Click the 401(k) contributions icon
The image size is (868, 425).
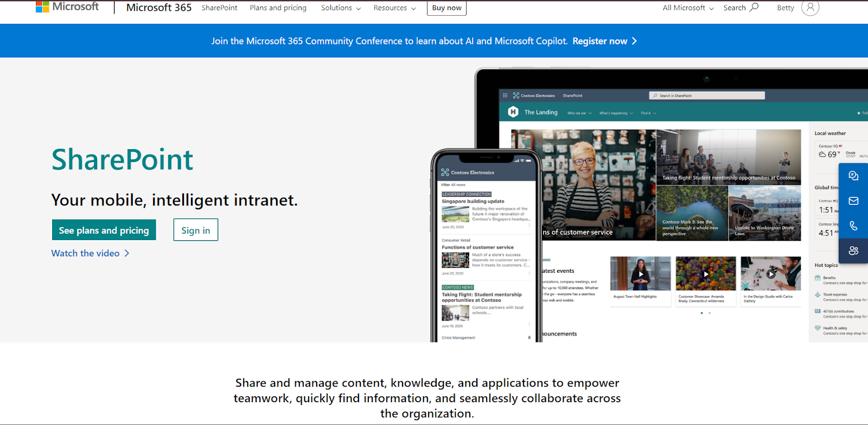click(818, 311)
